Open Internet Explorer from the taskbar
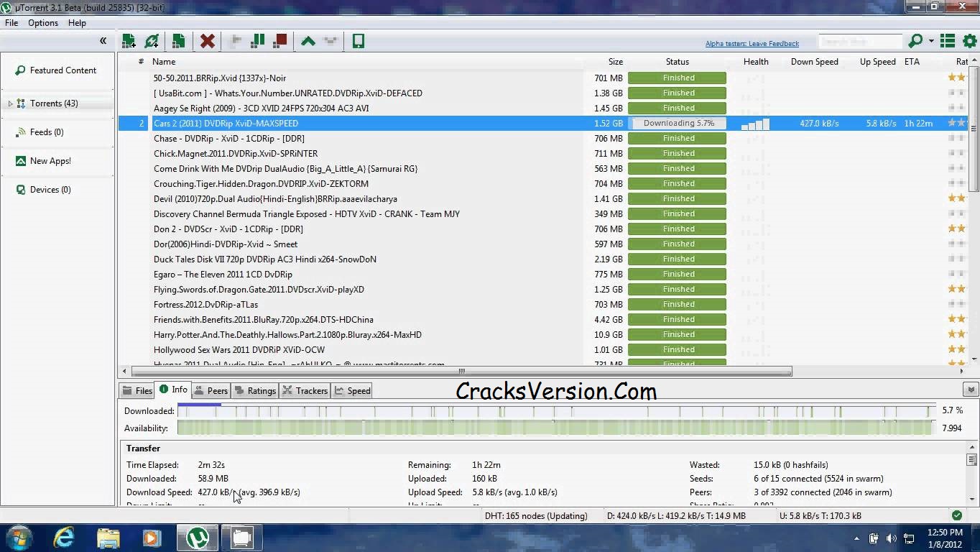Viewport: 980px width, 552px height. 64,538
